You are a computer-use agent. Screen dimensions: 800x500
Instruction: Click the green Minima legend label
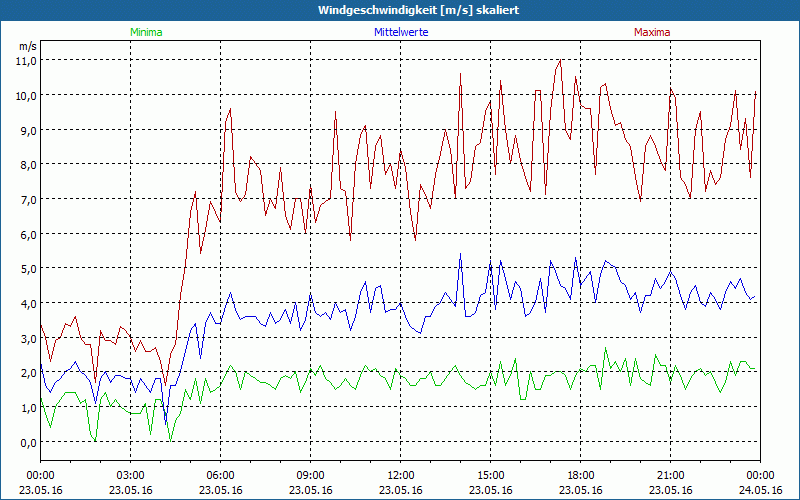pyautogui.click(x=146, y=32)
